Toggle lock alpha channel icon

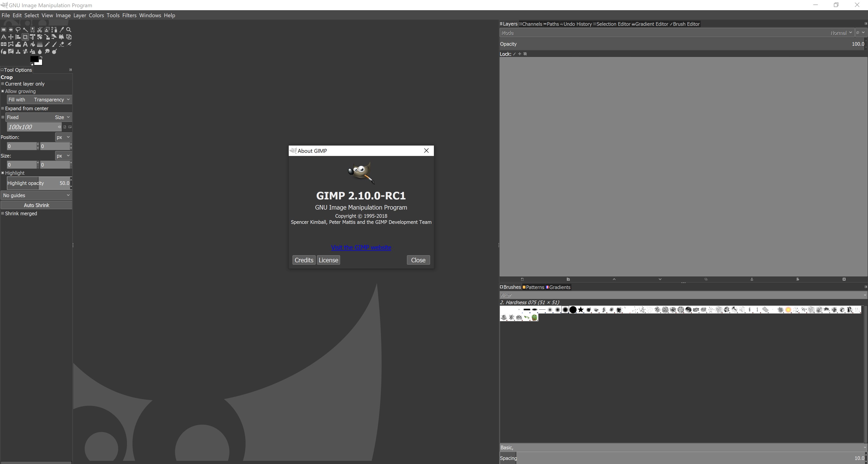click(x=525, y=54)
